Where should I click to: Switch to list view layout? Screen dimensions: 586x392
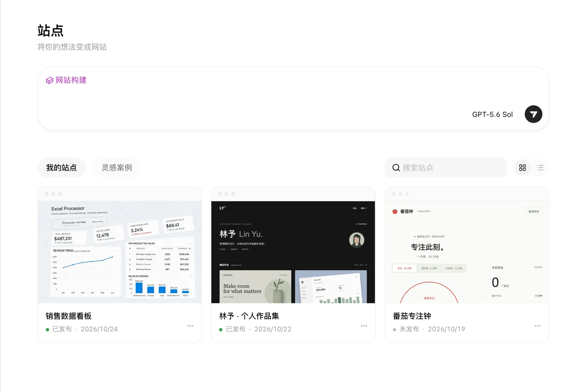point(540,168)
